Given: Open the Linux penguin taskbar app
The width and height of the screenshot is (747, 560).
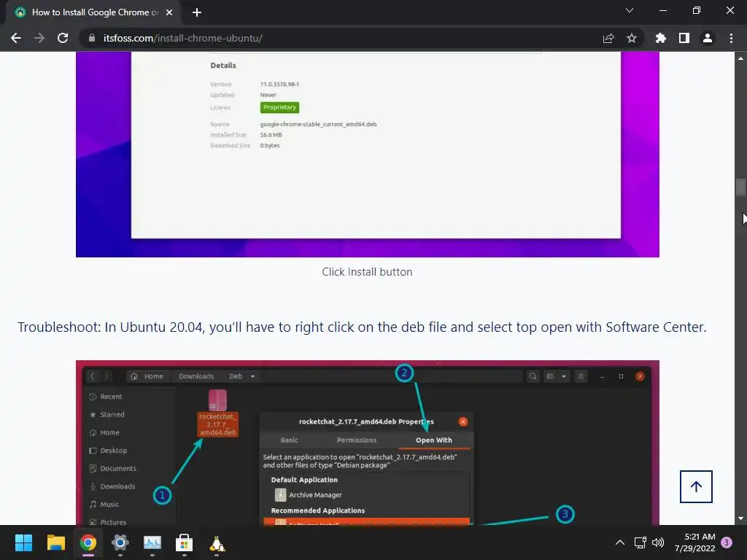Looking at the screenshot, I should pyautogui.click(x=217, y=542).
